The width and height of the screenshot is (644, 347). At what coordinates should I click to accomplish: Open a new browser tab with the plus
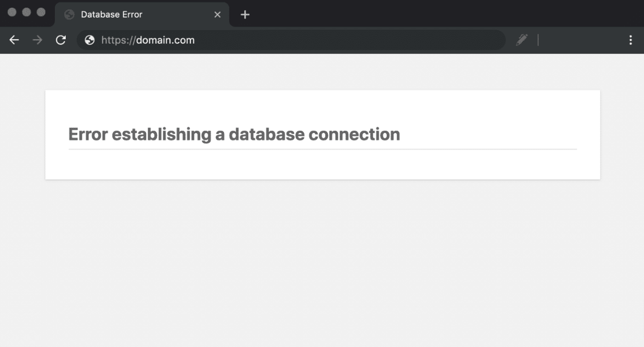coord(245,14)
